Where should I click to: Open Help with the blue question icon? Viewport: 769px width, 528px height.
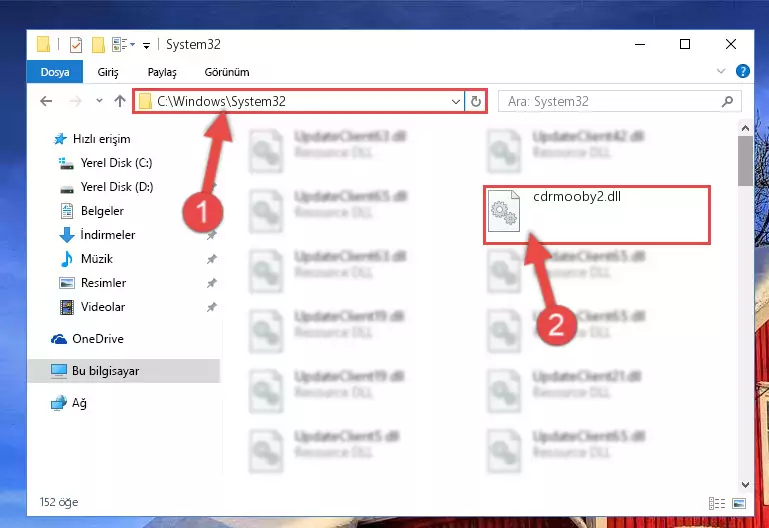(743, 72)
